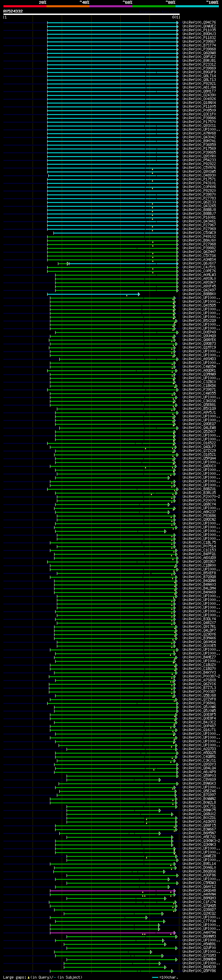Open the last hit UniRef100_Q5PY86
Viewport: 222px width, 980px height.
pyautogui.click(x=199, y=971)
